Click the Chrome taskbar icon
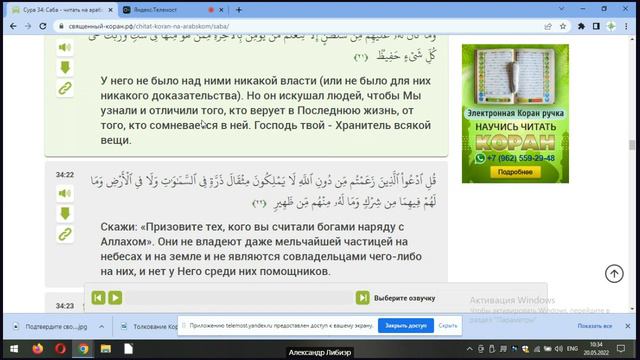Screen dimensions: 640x360 83,349
